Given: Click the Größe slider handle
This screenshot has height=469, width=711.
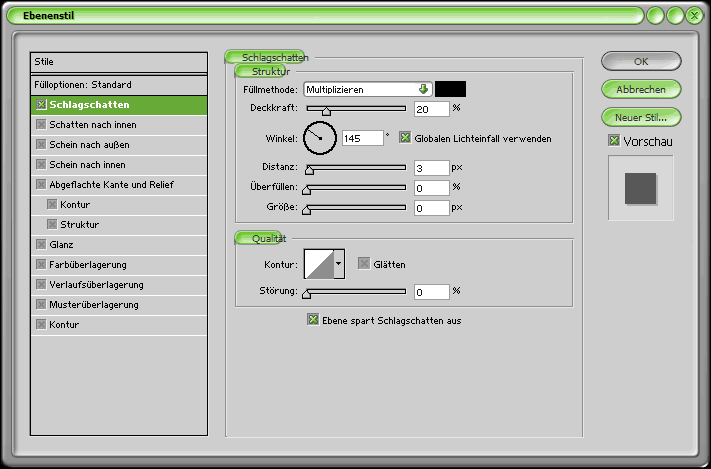Looking at the screenshot, I should (x=307, y=209).
